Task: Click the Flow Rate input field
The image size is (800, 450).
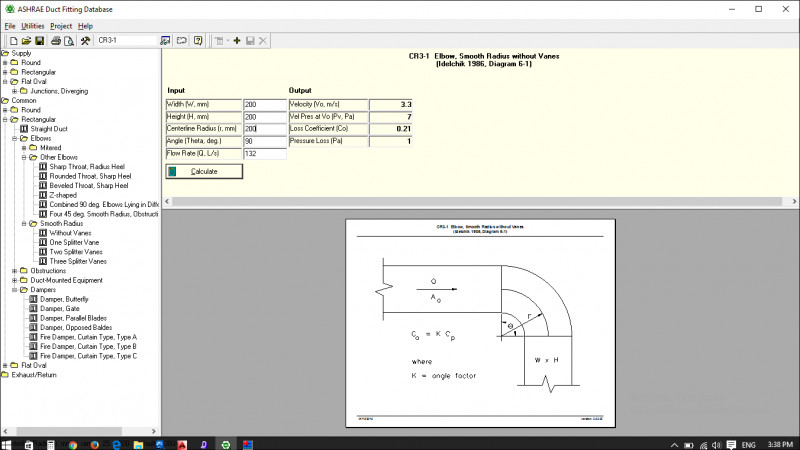Action: (264, 154)
